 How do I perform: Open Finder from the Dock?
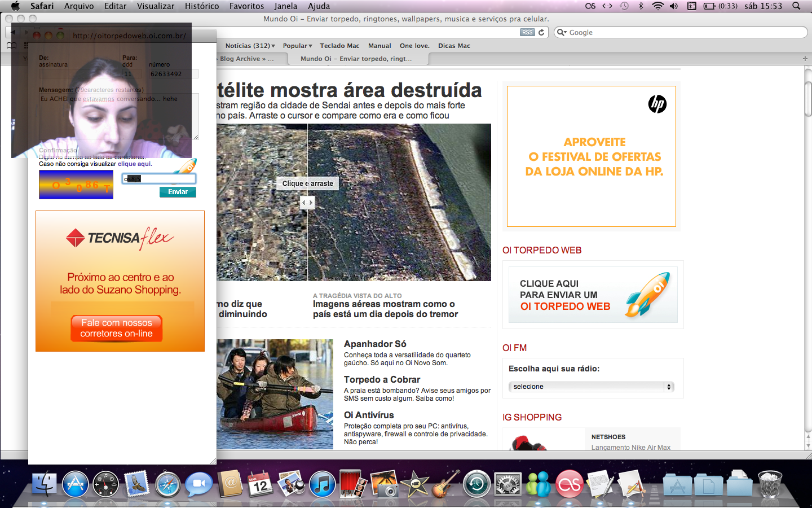pos(44,484)
